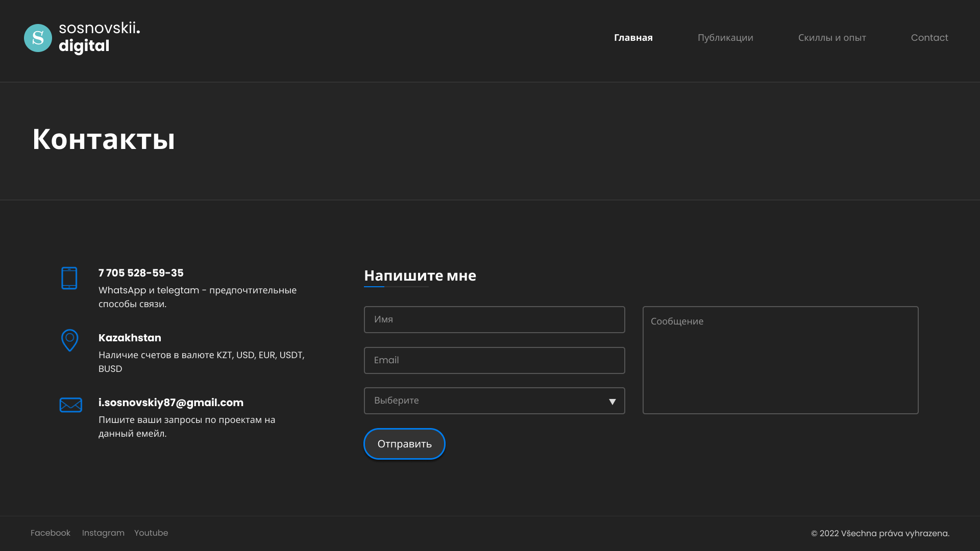
Task: Open the Instagram footer link
Action: [103, 533]
